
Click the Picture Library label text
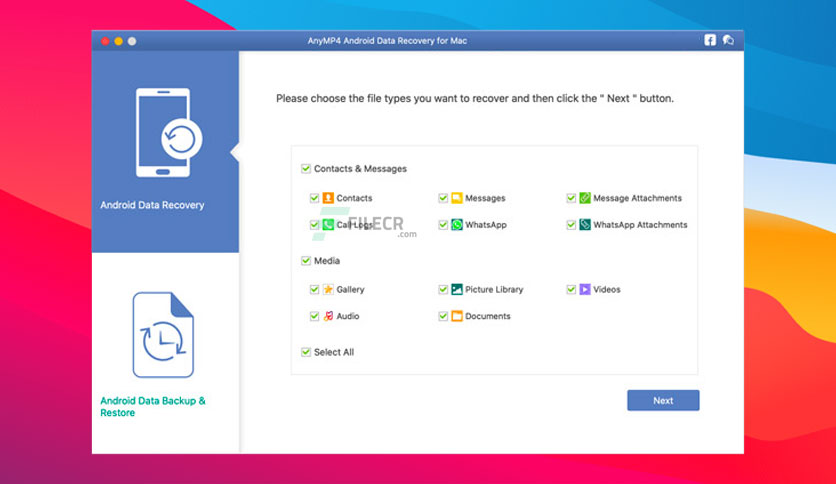pos(494,289)
